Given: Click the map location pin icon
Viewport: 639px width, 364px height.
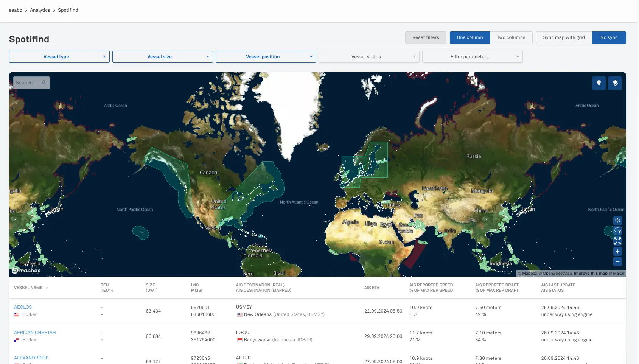Looking at the screenshot, I should coord(599,83).
